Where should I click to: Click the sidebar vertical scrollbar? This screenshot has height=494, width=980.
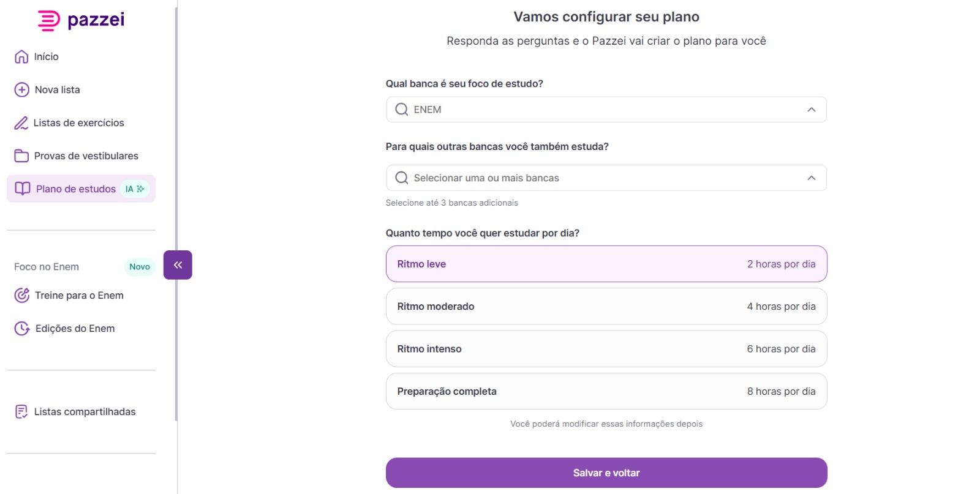coord(176,214)
